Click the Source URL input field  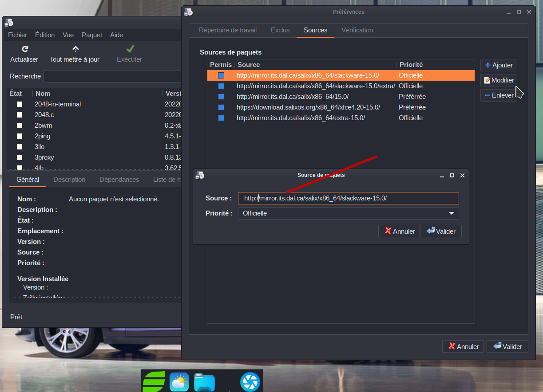(348, 198)
